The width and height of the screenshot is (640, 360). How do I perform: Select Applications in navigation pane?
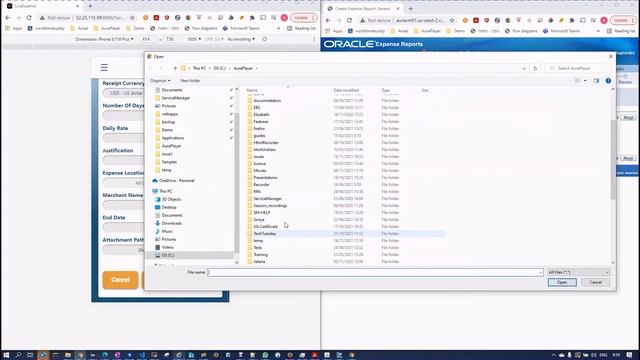[x=173, y=138]
